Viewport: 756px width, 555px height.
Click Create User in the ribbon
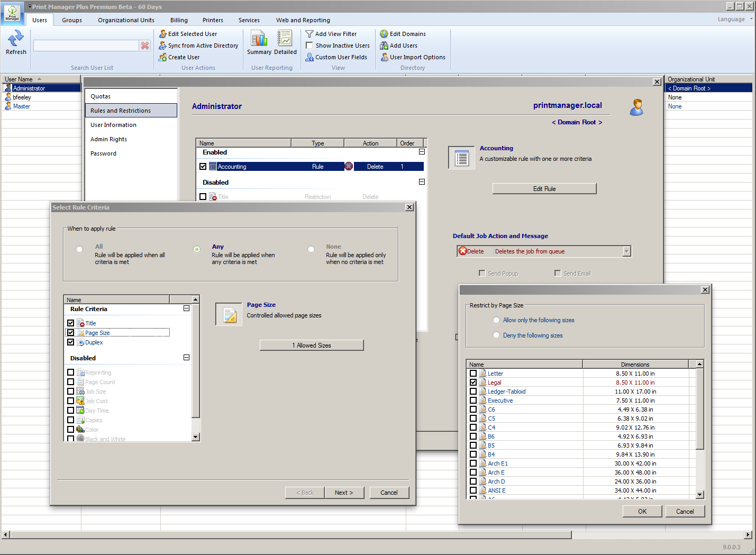[x=179, y=57]
